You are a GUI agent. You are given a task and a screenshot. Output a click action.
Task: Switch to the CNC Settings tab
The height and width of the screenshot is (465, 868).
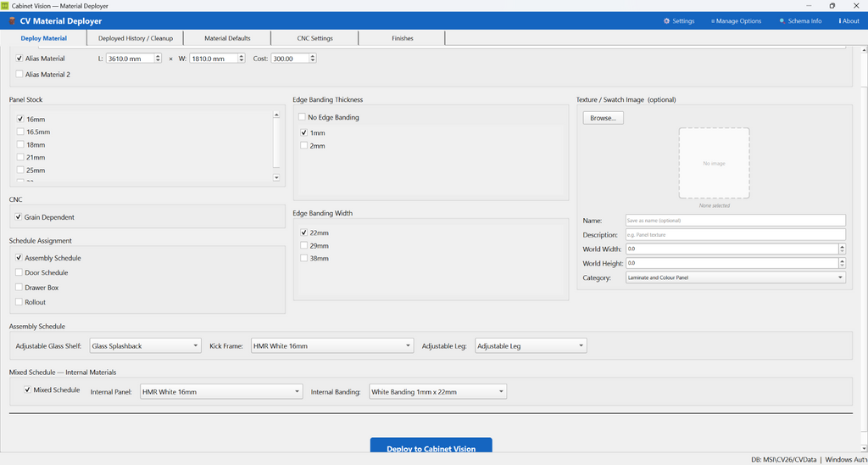pos(314,38)
